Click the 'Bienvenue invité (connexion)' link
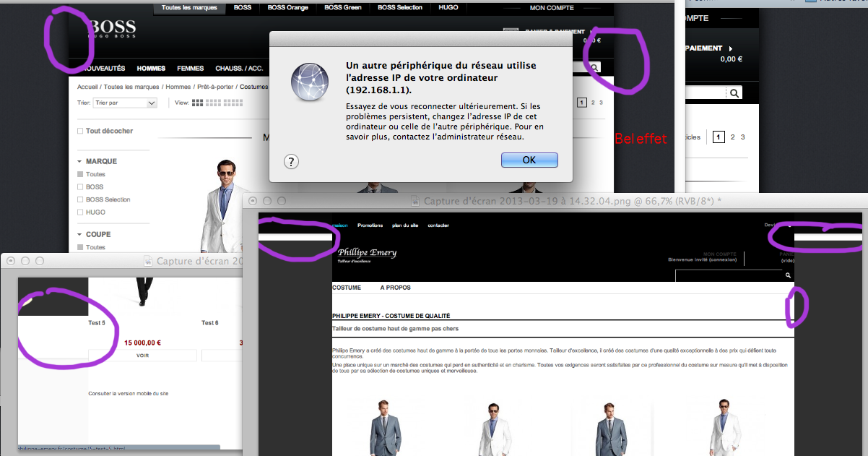The width and height of the screenshot is (868, 456). pos(702,260)
